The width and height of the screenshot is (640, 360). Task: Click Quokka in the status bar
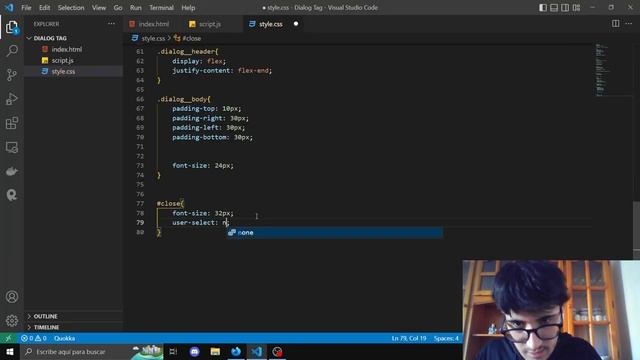click(x=64, y=338)
